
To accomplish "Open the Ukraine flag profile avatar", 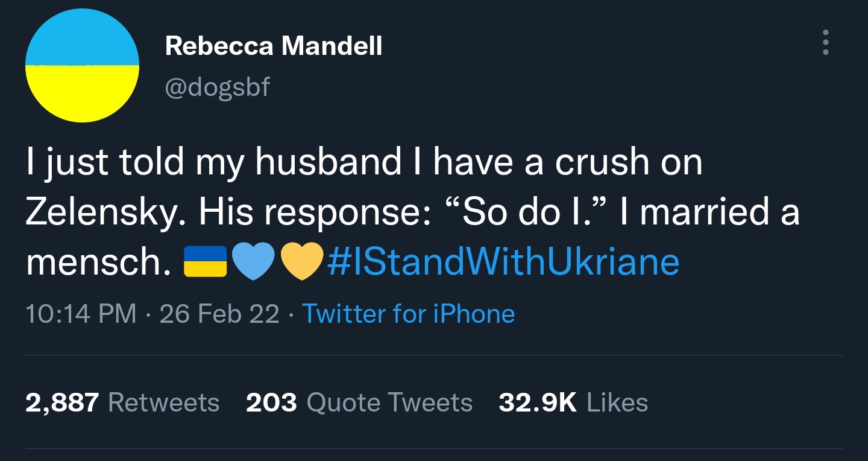I will pyautogui.click(x=82, y=65).
